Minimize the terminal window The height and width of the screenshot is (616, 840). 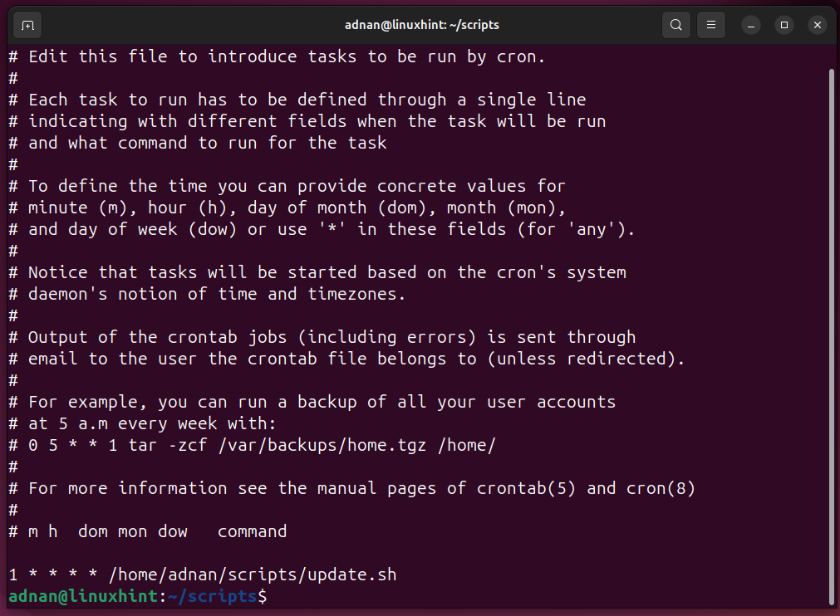750,25
